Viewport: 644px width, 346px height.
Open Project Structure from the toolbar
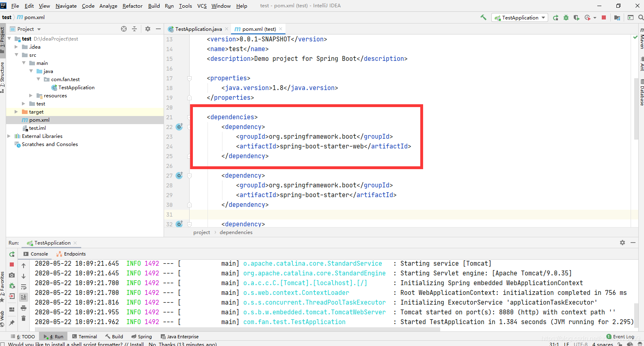pos(617,17)
